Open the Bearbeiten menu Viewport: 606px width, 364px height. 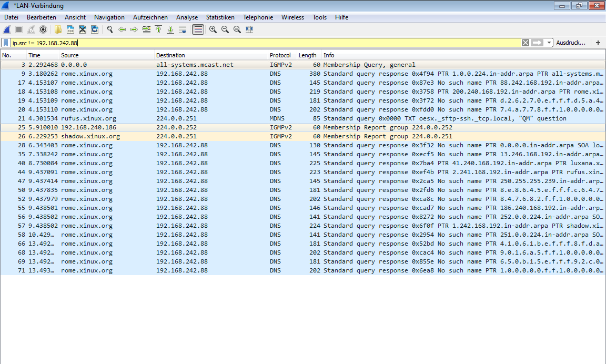click(x=42, y=17)
